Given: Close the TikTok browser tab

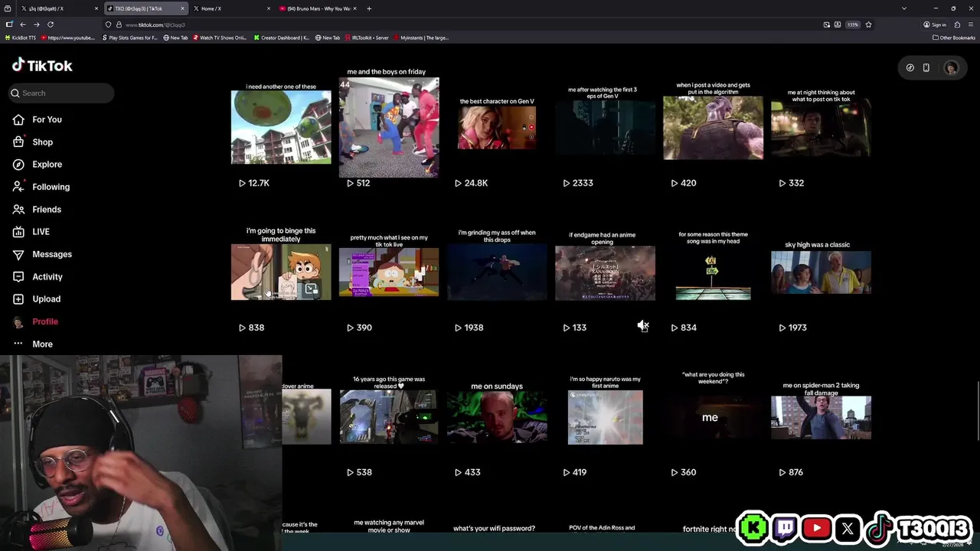Looking at the screenshot, I should [x=182, y=8].
